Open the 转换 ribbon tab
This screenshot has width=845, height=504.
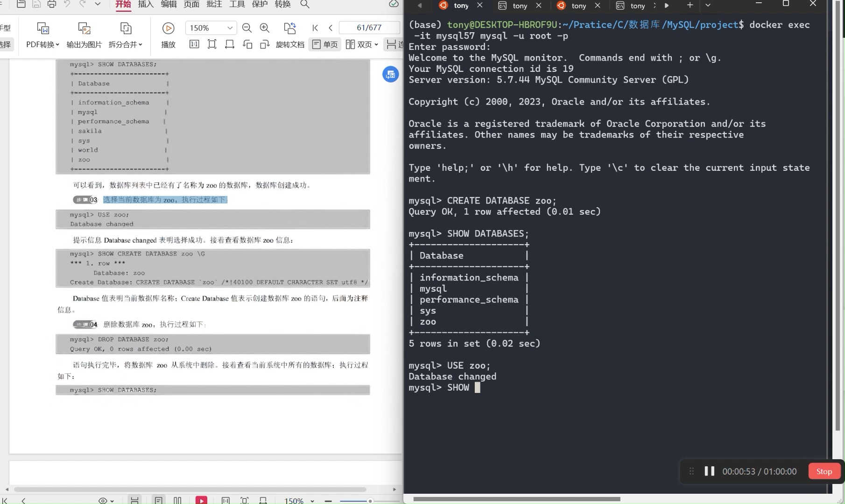pyautogui.click(x=283, y=4)
